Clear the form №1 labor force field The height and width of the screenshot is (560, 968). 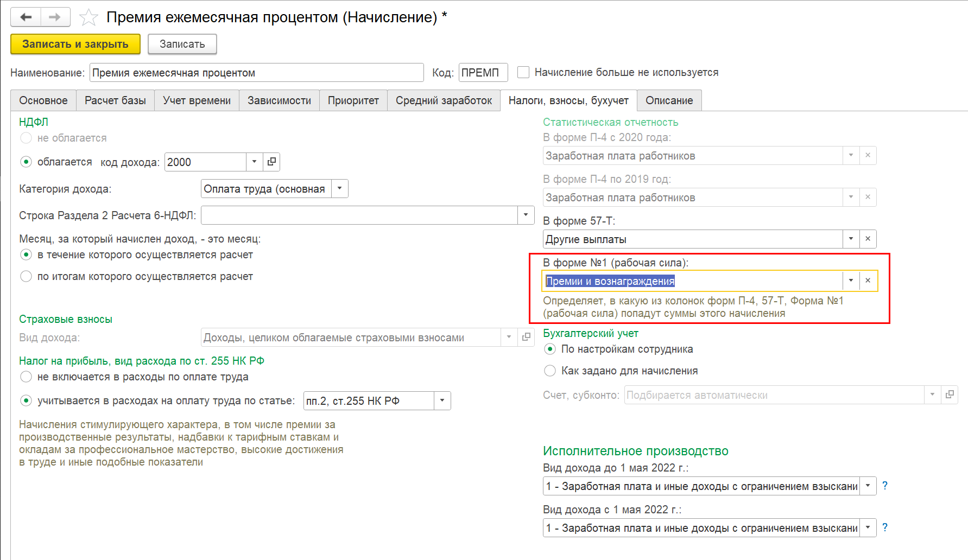tap(868, 281)
